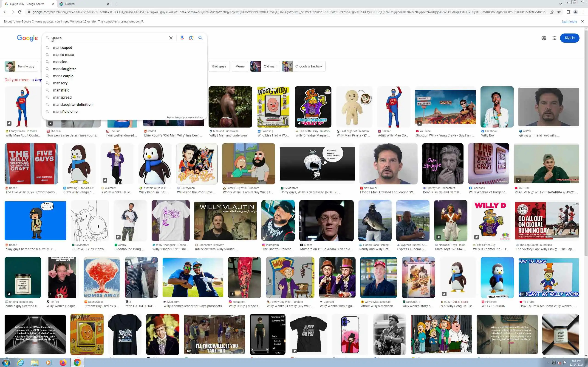
Task: Clear the search box text
Action: (171, 38)
